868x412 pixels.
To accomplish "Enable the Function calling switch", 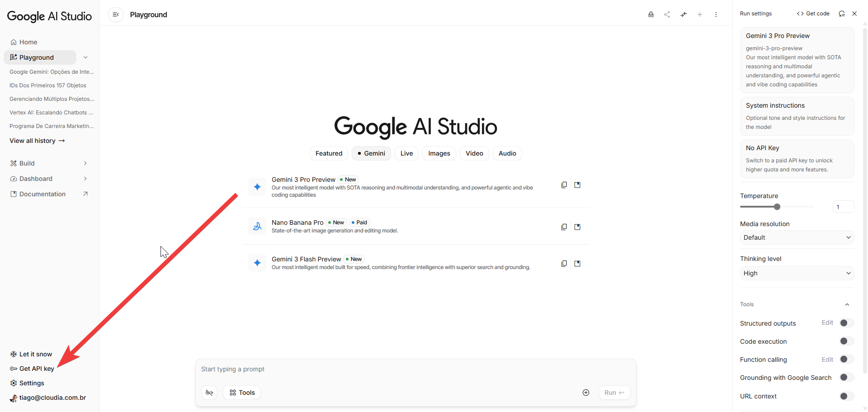I will click(x=846, y=359).
